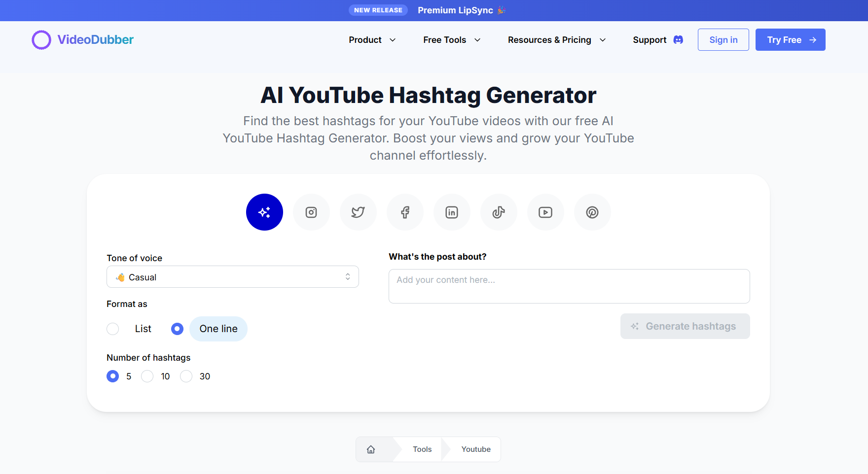The image size is (868, 474).
Task: Choose the Pinterest platform icon
Action: click(592, 212)
